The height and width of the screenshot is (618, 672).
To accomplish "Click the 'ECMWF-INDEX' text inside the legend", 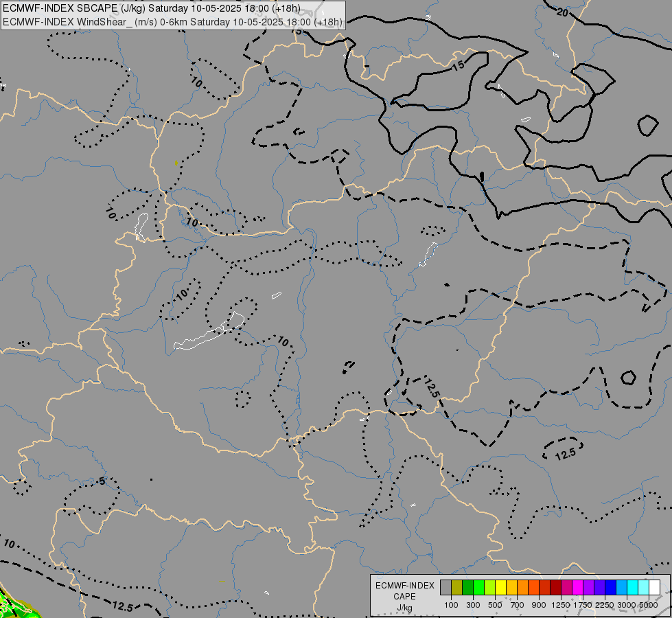I will (405, 586).
